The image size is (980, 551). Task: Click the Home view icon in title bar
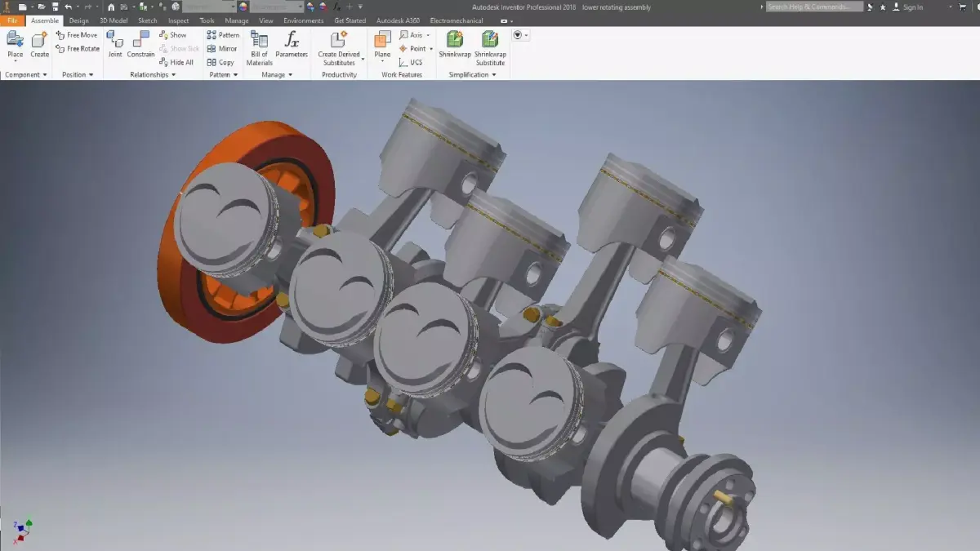click(x=111, y=7)
